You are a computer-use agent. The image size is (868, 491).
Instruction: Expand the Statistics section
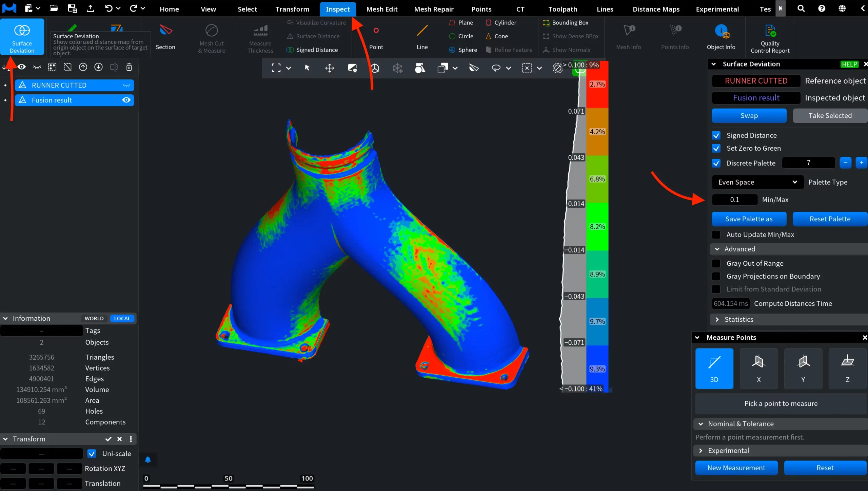click(717, 320)
